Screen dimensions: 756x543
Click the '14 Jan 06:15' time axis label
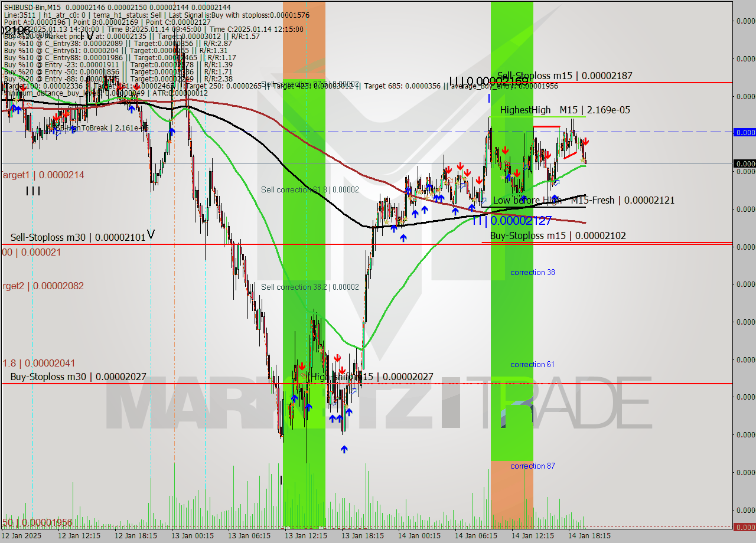(x=475, y=536)
